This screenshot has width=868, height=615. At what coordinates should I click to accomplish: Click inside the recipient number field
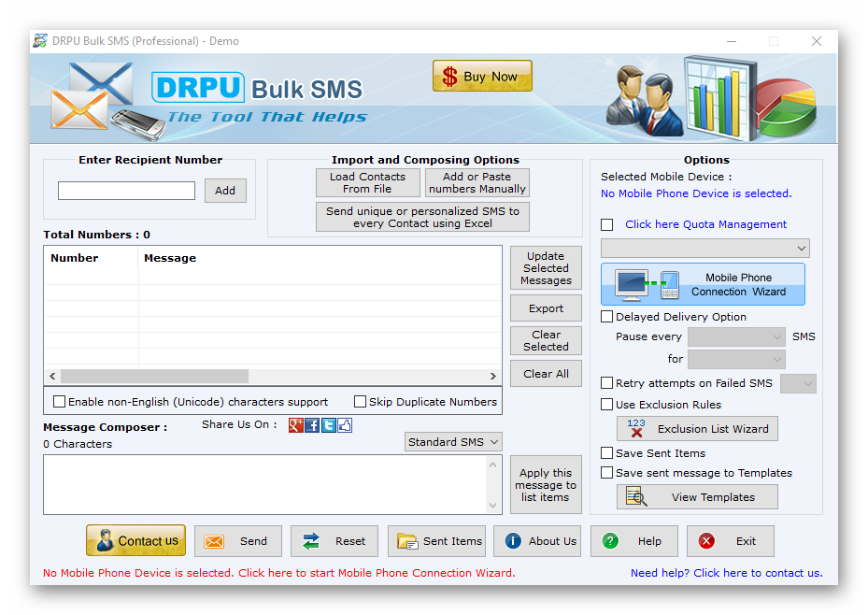coord(126,190)
